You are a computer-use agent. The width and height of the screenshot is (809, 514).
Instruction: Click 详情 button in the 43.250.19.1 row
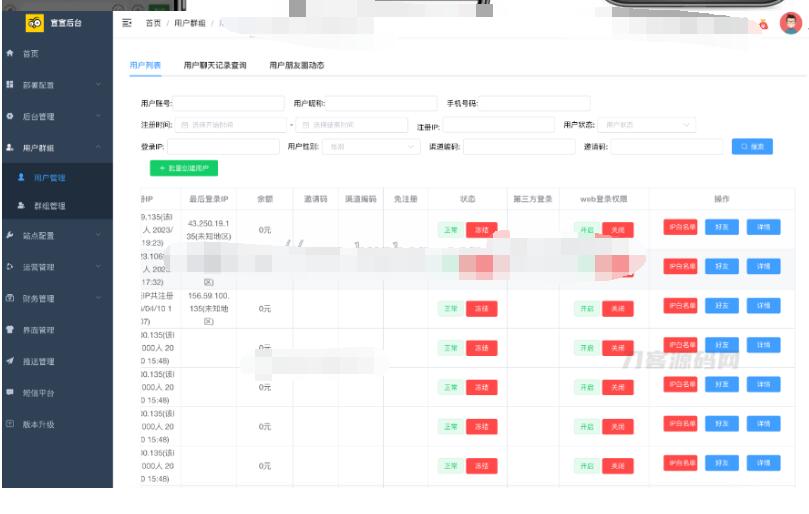[763, 227]
